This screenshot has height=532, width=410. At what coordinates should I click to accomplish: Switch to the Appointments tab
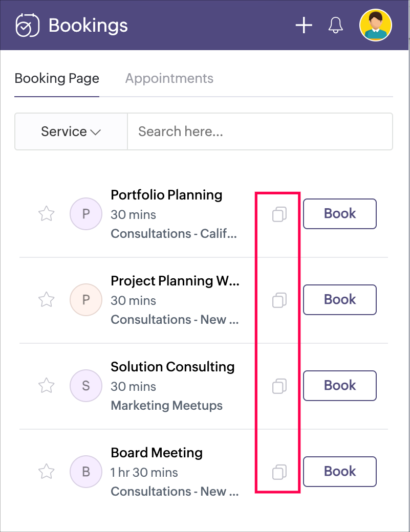point(169,79)
